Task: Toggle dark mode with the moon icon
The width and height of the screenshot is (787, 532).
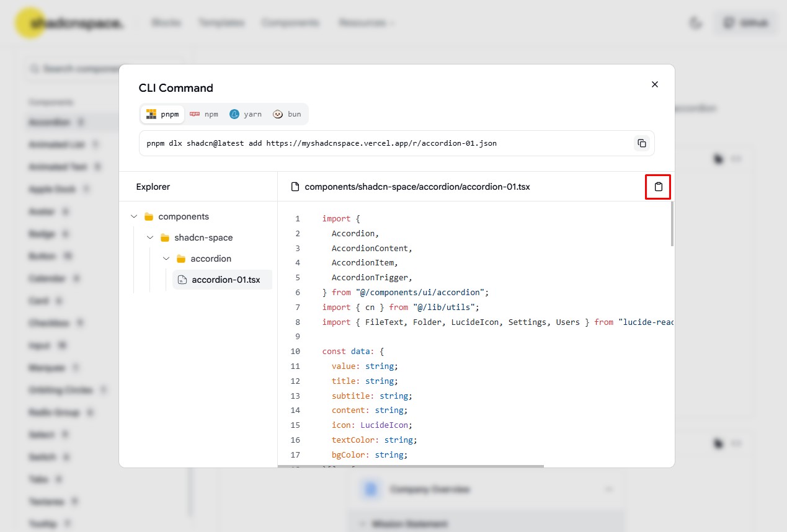Action: 695,23
